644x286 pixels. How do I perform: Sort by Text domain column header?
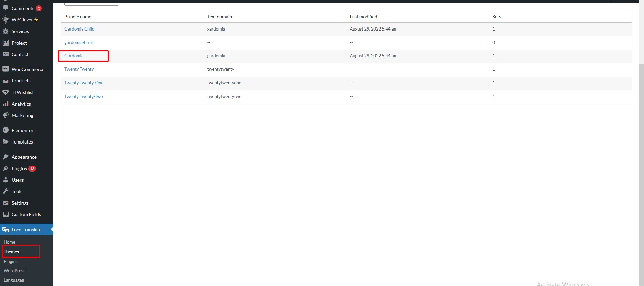(220, 17)
